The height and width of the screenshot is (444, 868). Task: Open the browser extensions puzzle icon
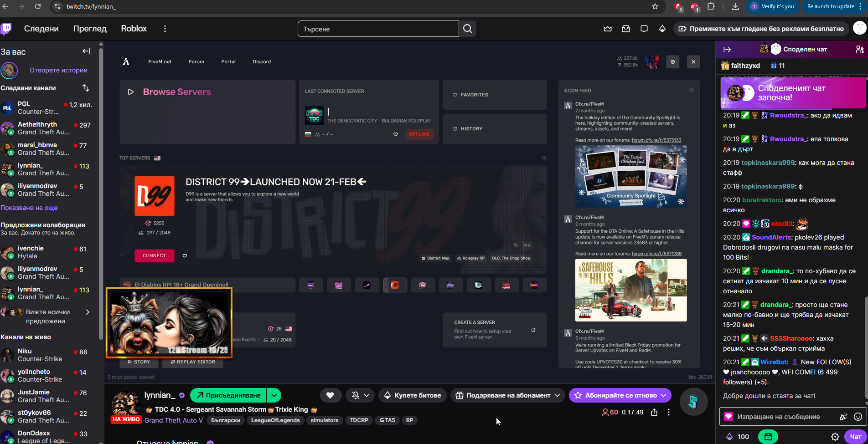click(x=711, y=6)
